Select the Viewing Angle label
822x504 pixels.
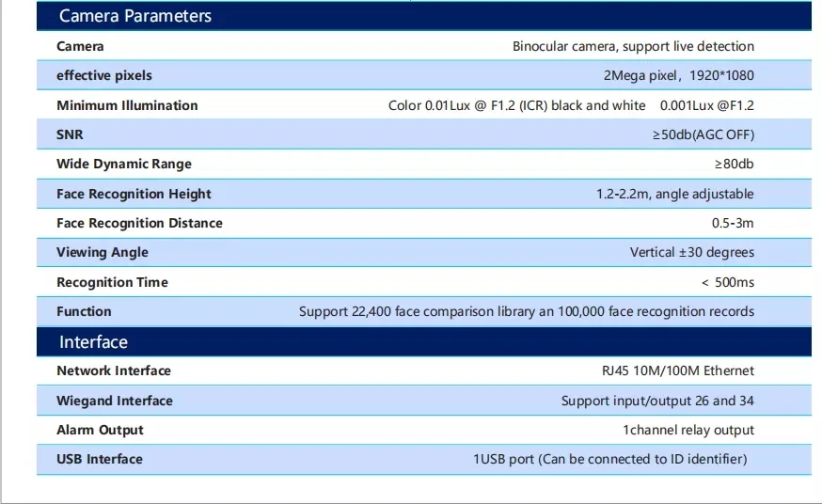pyautogui.click(x=103, y=252)
